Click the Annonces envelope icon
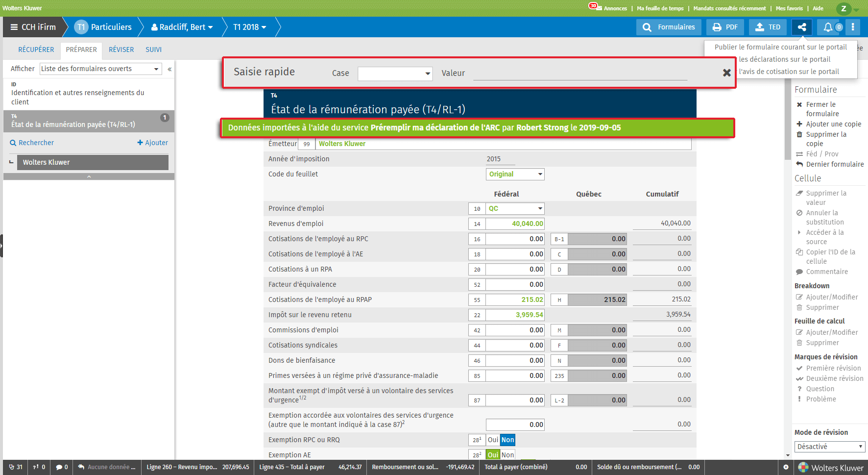 [x=599, y=8]
